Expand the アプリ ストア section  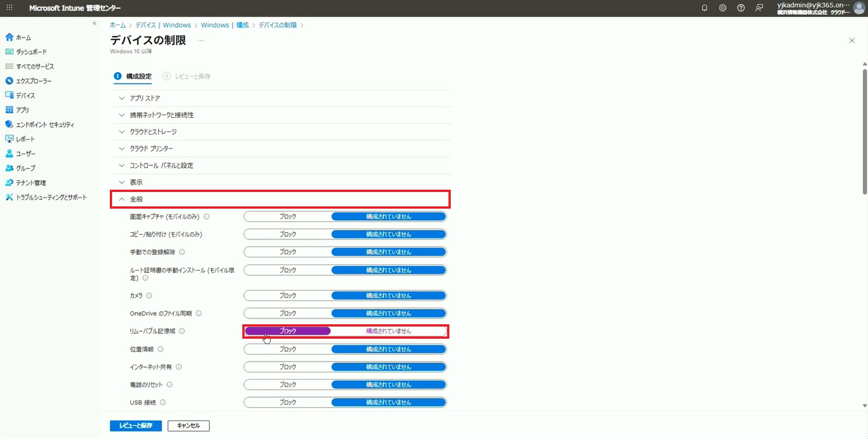(145, 98)
